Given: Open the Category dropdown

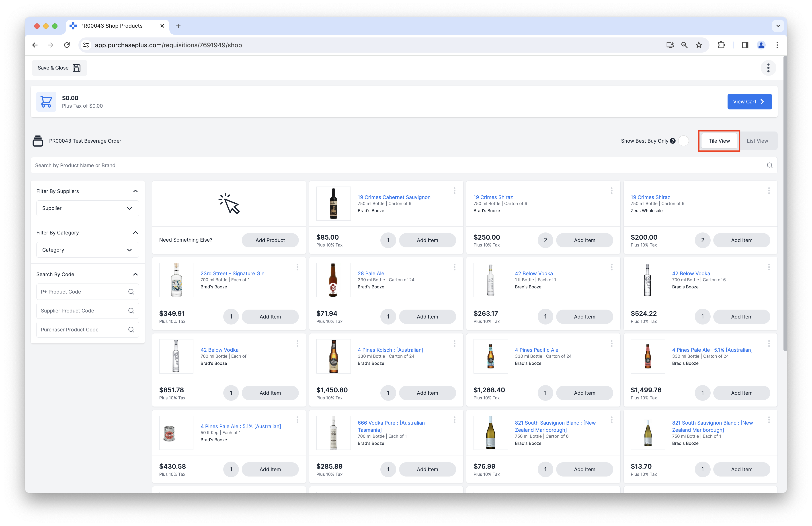Looking at the screenshot, I should click(x=87, y=250).
